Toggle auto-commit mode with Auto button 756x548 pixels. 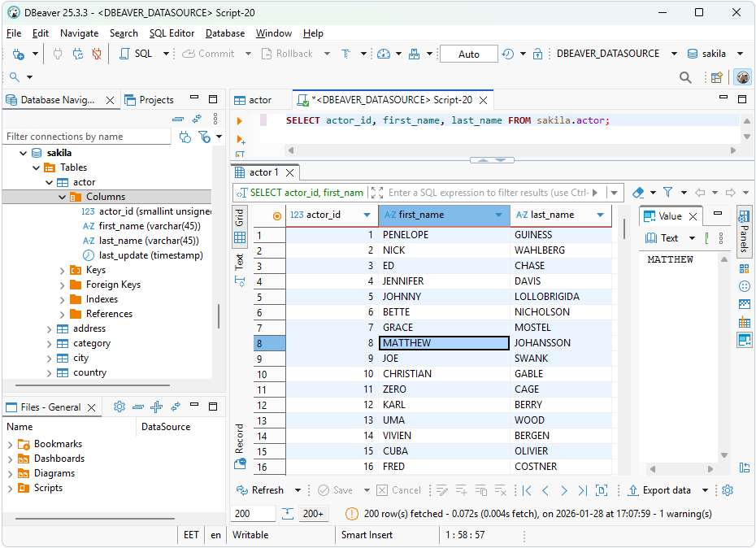pyautogui.click(x=468, y=53)
